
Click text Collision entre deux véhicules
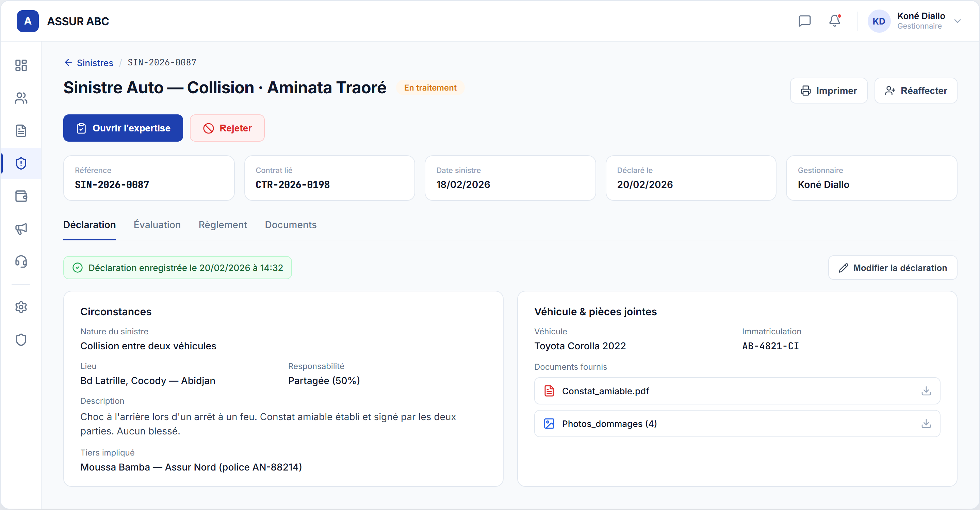pyautogui.click(x=148, y=346)
